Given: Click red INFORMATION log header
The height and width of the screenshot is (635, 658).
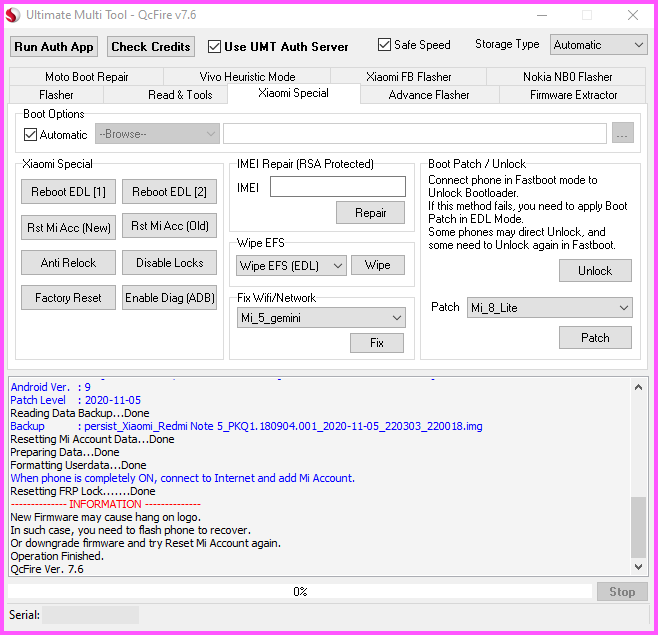Looking at the screenshot, I should [x=106, y=504].
